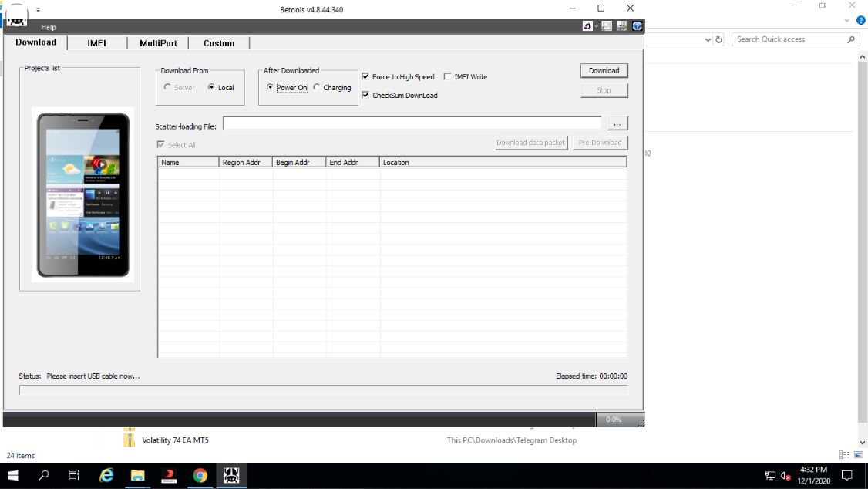Browse for scatter-loading file with ... button

click(x=617, y=124)
